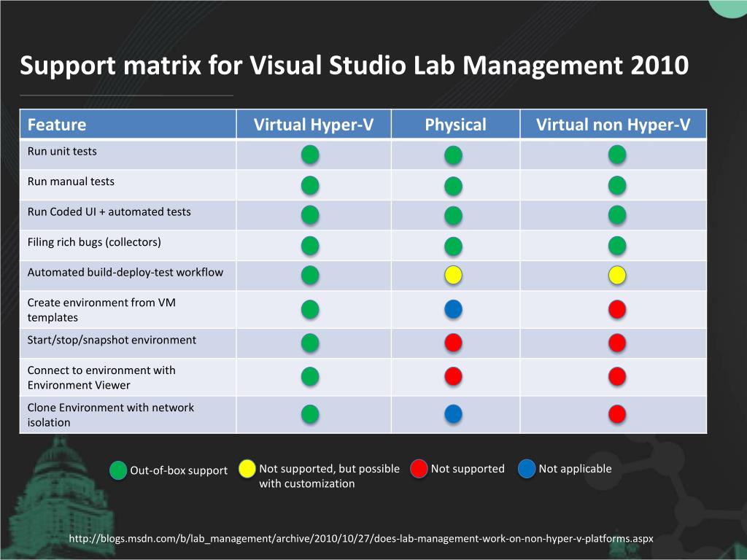Image resolution: width=747 pixels, height=560 pixels.
Task: Click yellow dot for Automated build-deploy-test workflow under Physical
Action: pos(454,276)
